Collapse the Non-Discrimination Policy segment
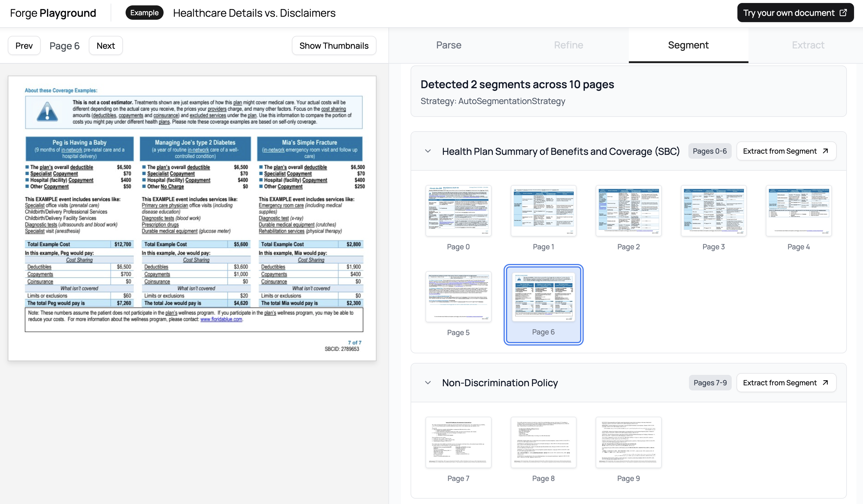 pyautogui.click(x=428, y=382)
